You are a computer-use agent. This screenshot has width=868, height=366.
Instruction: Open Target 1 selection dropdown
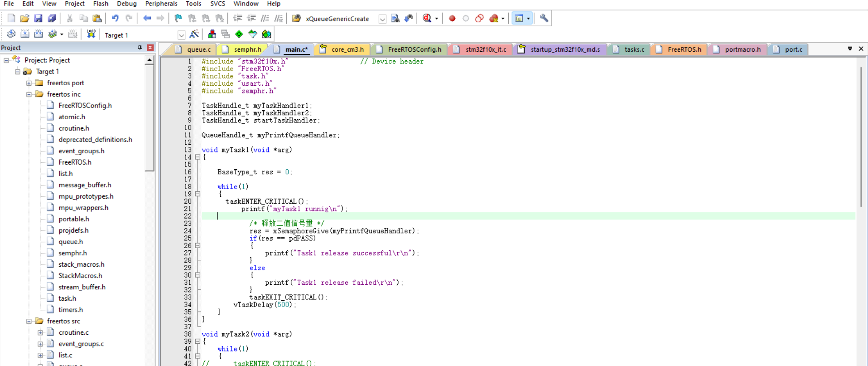181,35
